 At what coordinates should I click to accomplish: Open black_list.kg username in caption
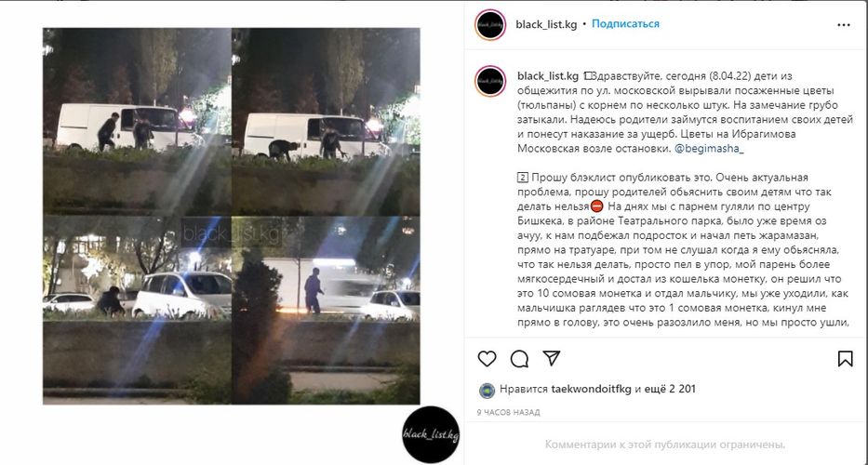pyautogui.click(x=548, y=76)
